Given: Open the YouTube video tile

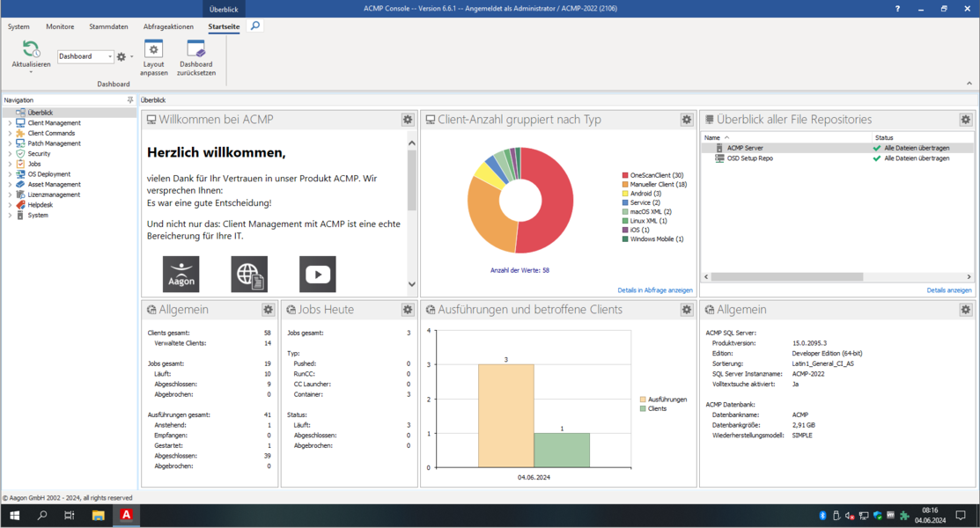Looking at the screenshot, I should [317, 275].
